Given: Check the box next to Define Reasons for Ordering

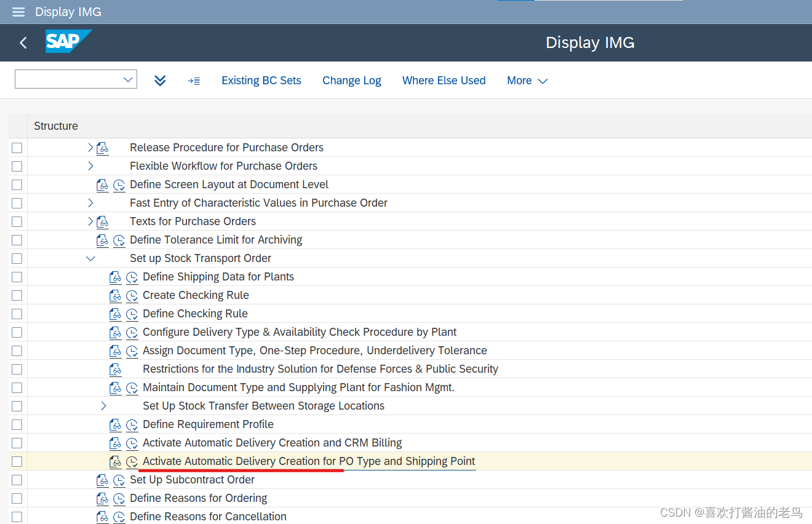Looking at the screenshot, I should tap(17, 498).
